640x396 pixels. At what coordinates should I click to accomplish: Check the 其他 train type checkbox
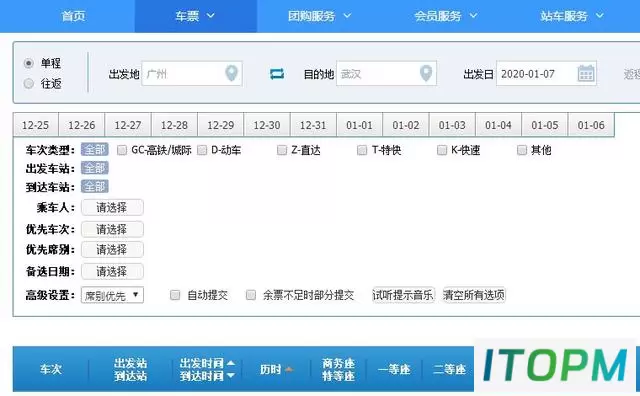[x=522, y=150]
